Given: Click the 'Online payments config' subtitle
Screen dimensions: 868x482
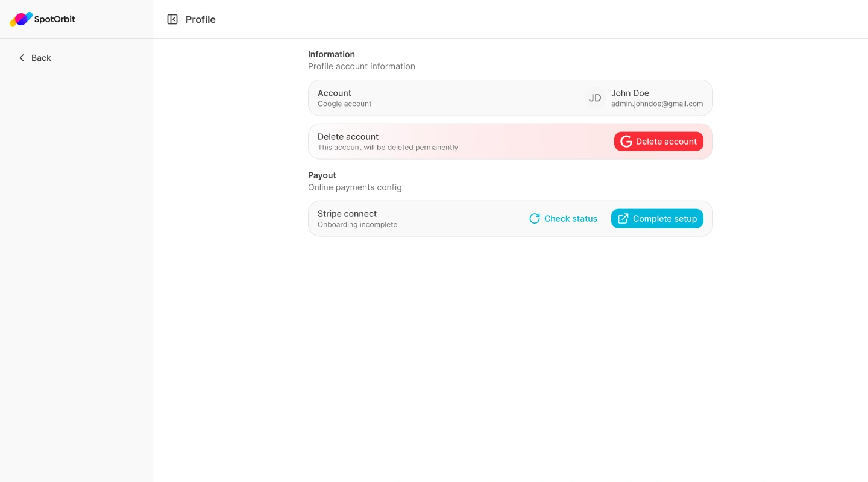Looking at the screenshot, I should tap(355, 187).
